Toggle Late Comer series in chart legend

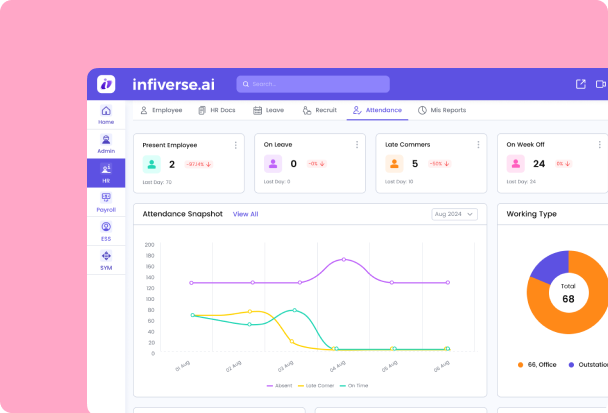(316, 385)
